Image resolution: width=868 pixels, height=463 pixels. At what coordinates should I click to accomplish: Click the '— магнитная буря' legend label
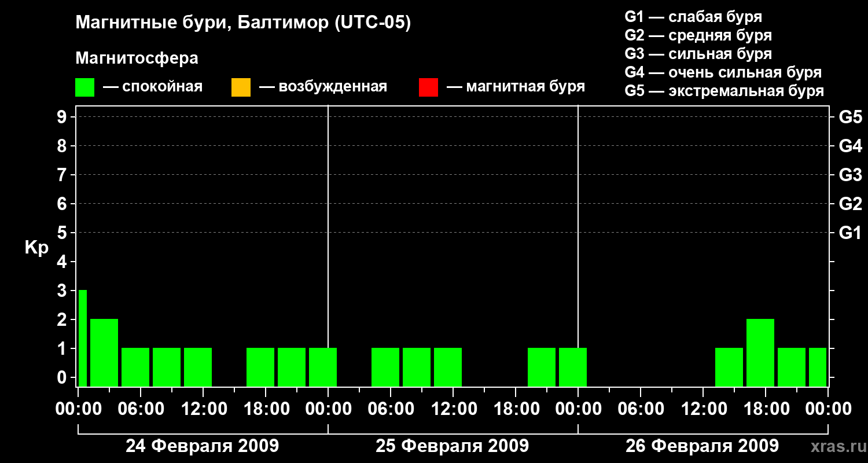click(516, 87)
